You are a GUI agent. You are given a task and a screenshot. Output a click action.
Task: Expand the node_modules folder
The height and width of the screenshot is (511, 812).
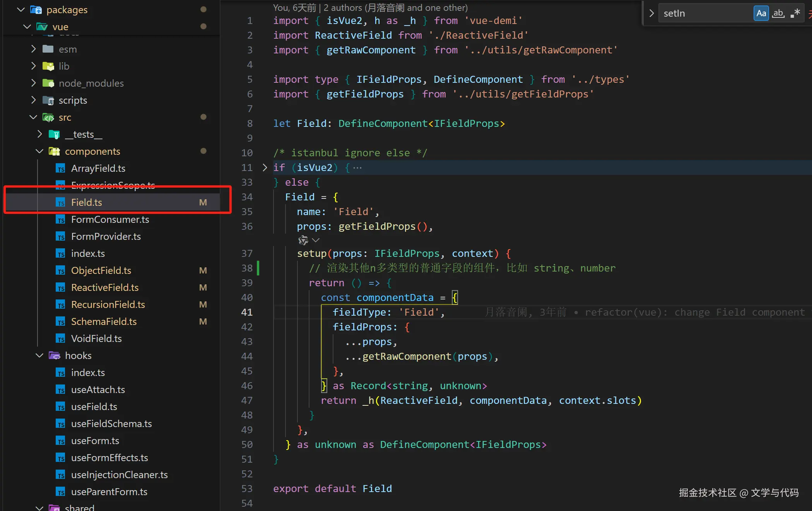pyautogui.click(x=34, y=83)
